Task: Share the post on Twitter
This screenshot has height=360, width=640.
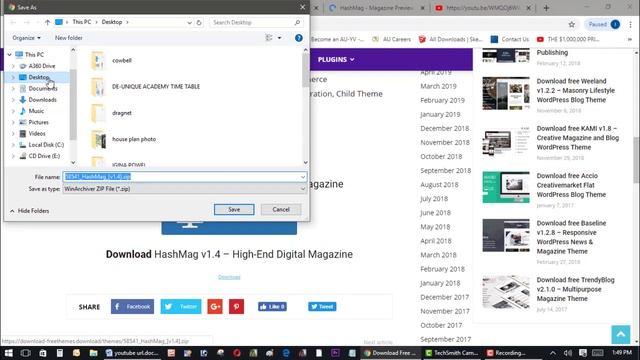Action: [x=181, y=307]
